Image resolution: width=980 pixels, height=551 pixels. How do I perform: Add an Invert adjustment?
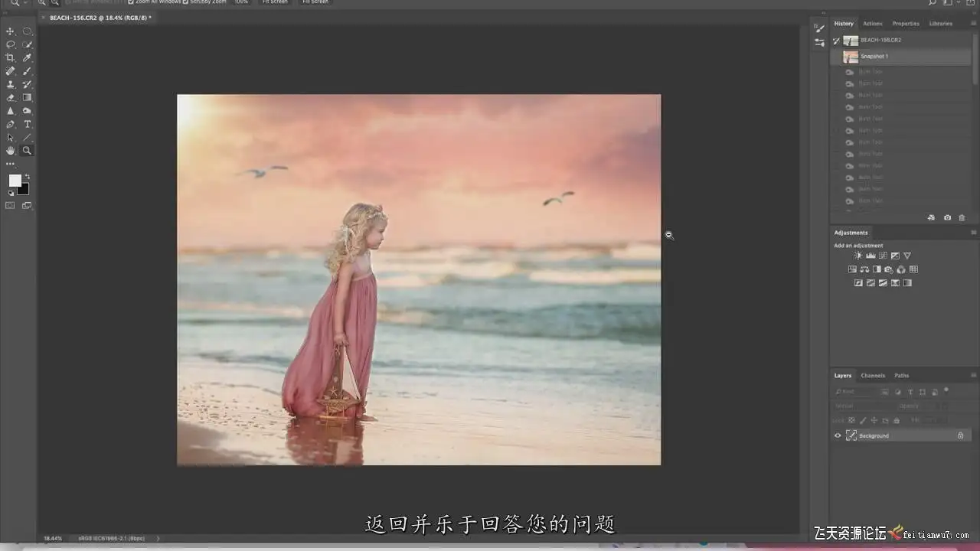coord(858,283)
